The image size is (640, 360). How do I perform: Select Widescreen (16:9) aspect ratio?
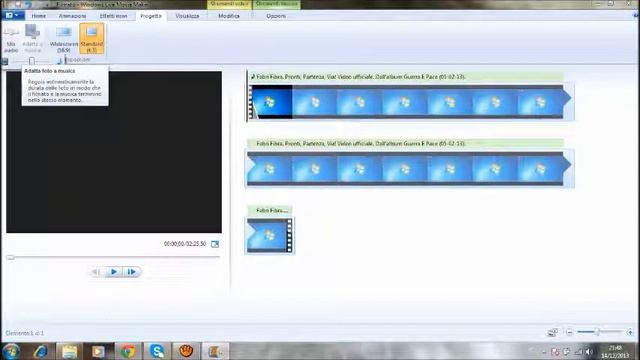(64, 39)
